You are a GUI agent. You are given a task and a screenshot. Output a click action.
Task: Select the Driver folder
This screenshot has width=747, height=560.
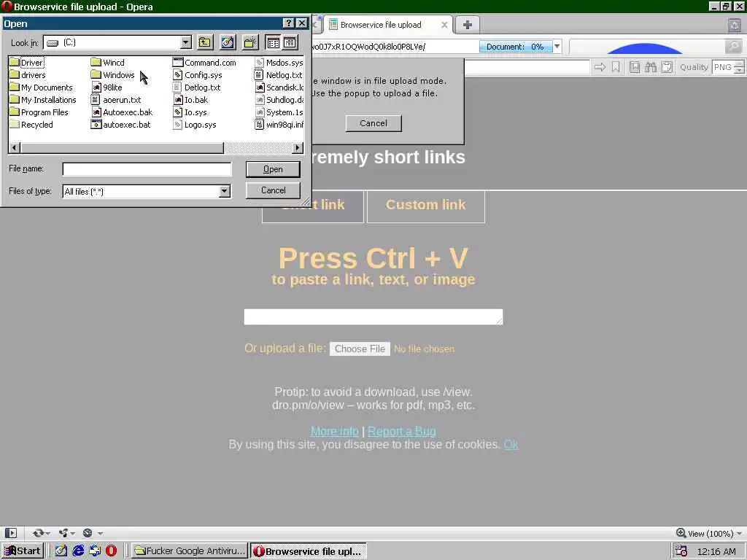(27, 63)
